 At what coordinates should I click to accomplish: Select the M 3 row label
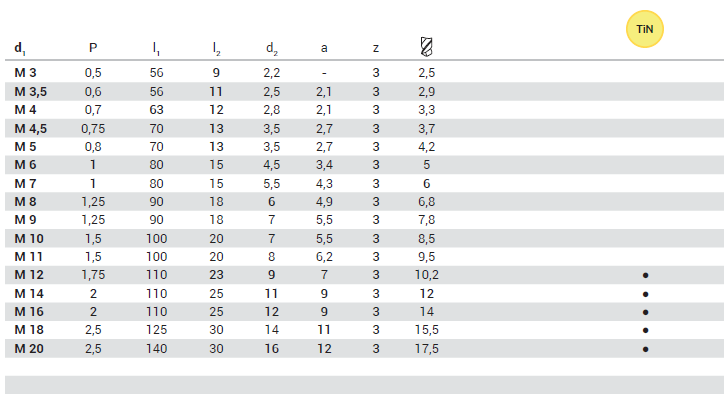pyautogui.click(x=25, y=73)
